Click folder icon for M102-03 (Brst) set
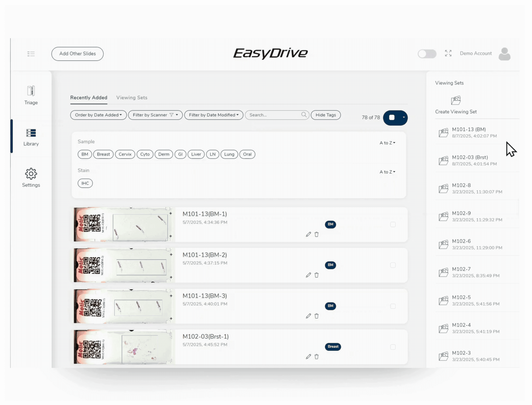 point(443,161)
